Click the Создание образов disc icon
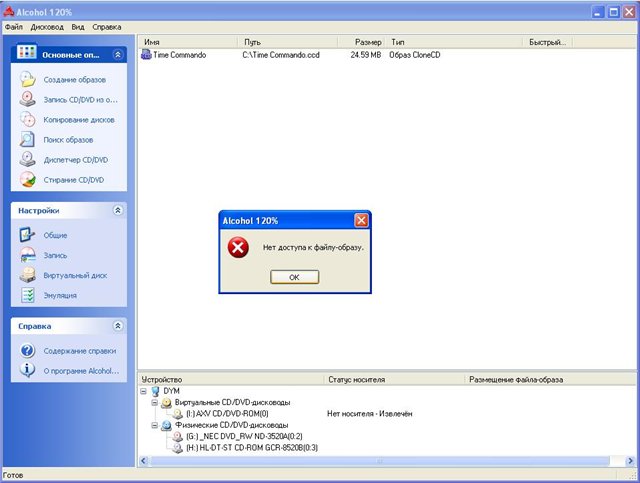This screenshot has height=483, width=640. 28,79
